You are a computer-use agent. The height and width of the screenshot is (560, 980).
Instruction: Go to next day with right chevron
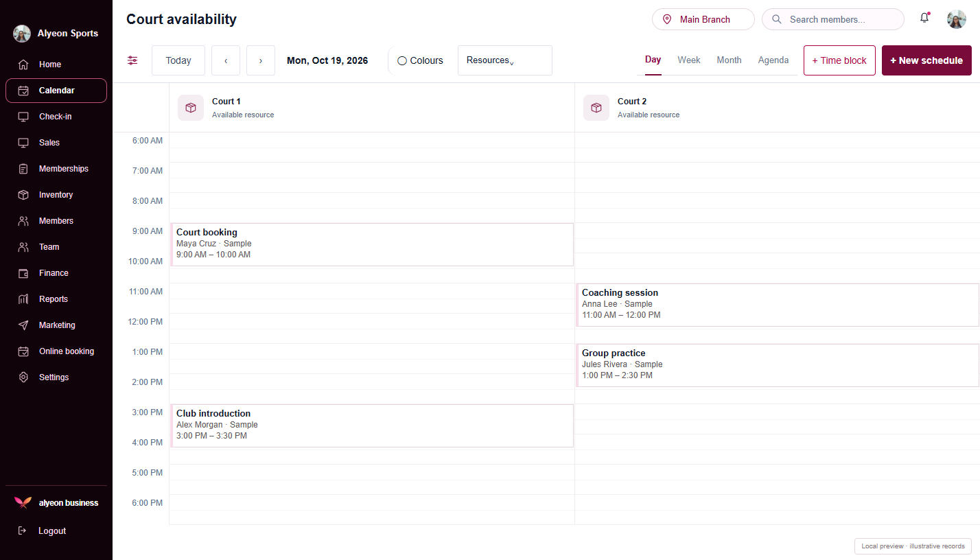(261, 60)
